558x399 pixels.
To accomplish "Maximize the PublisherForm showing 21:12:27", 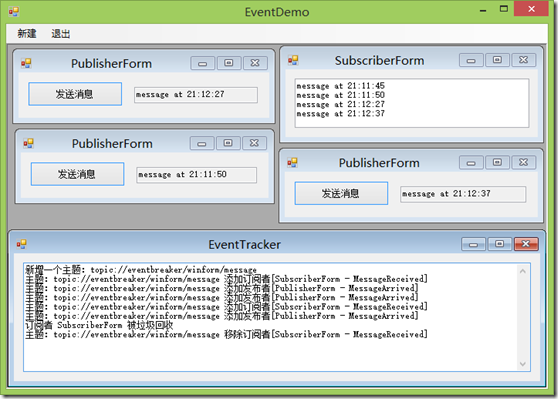I will point(229,63).
